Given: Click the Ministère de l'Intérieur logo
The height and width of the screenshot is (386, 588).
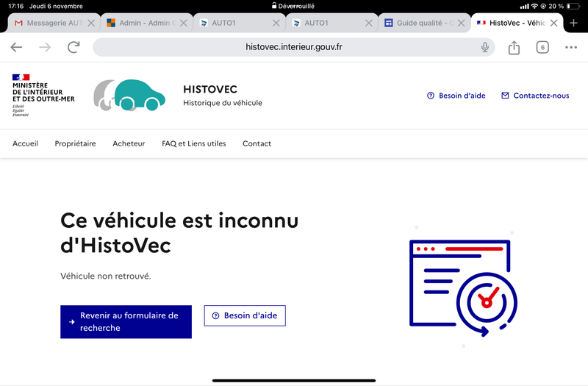Looking at the screenshot, I should pos(43,96).
